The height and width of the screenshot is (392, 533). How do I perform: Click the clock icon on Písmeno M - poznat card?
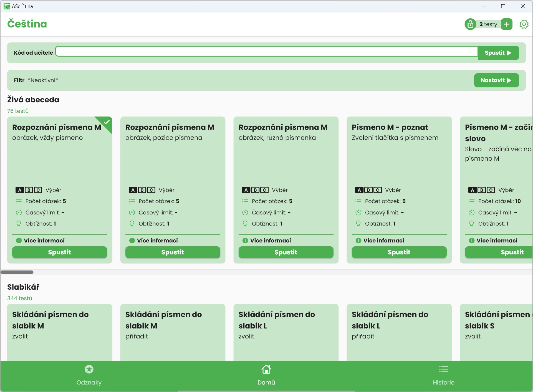click(358, 213)
